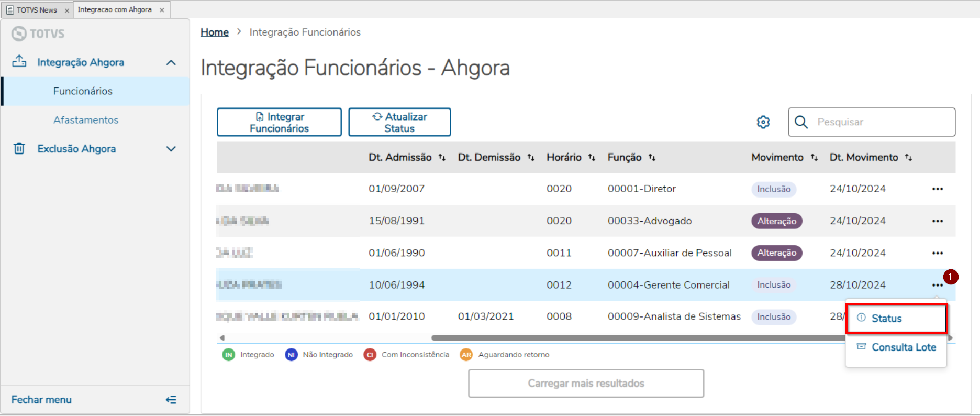
Task: Click Inclusão tag in Analista de Sistemas row
Action: pyautogui.click(x=774, y=317)
